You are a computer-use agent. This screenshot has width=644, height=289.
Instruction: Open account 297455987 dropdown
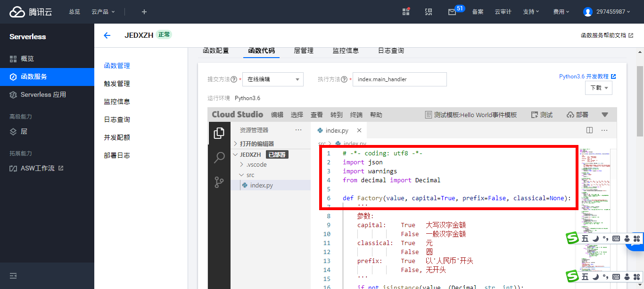(x=613, y=12)
